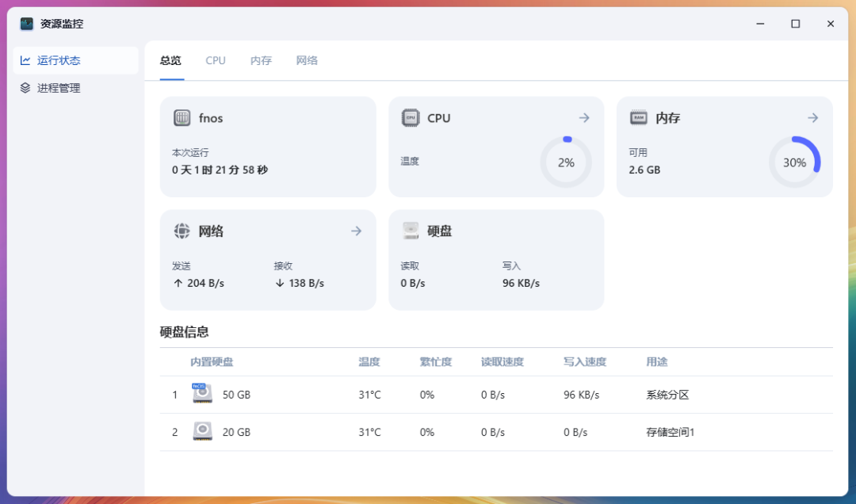The image size is (856, 504).
Task: Click the 2.6 GB available memory value
Action: (x=644, y=170)
